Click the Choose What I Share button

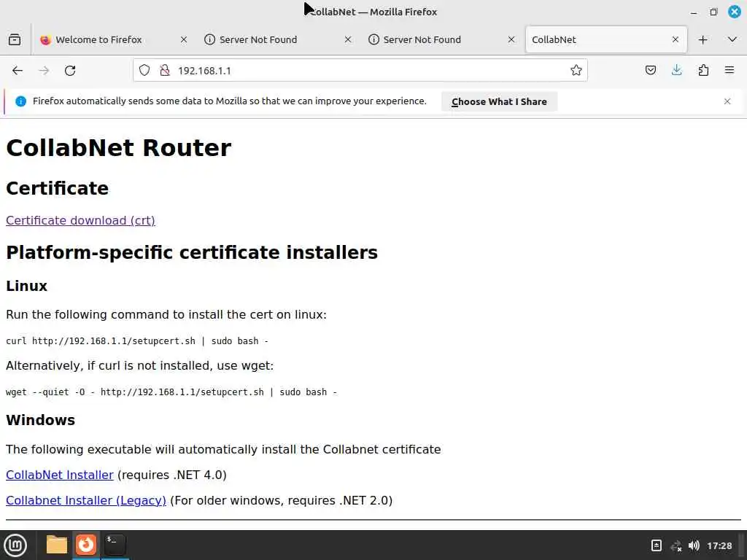(499, 101)
